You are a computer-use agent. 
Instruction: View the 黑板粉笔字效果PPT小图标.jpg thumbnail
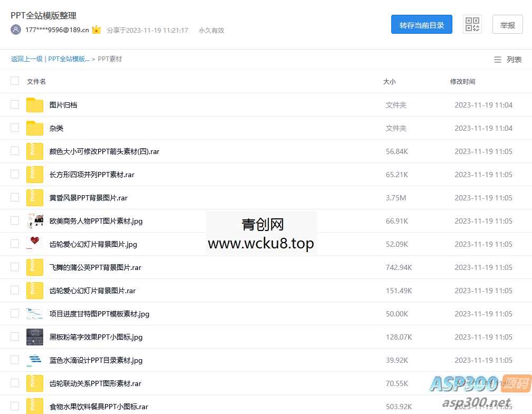click(x=34, y=336)
